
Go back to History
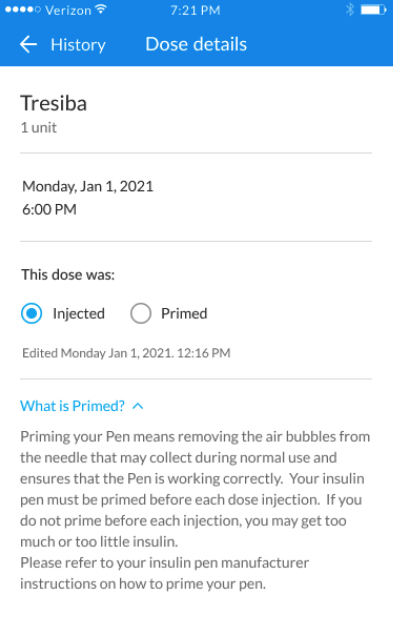coord(78,45)
